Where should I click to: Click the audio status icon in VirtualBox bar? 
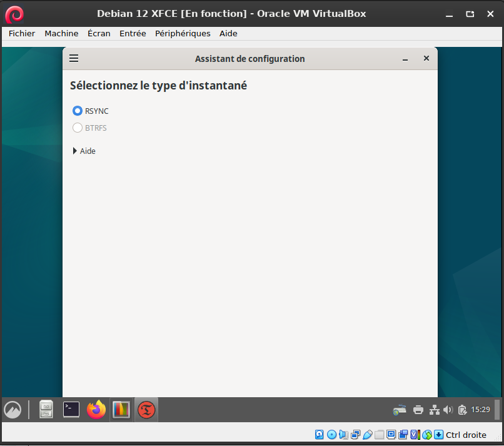pos(343,435)
